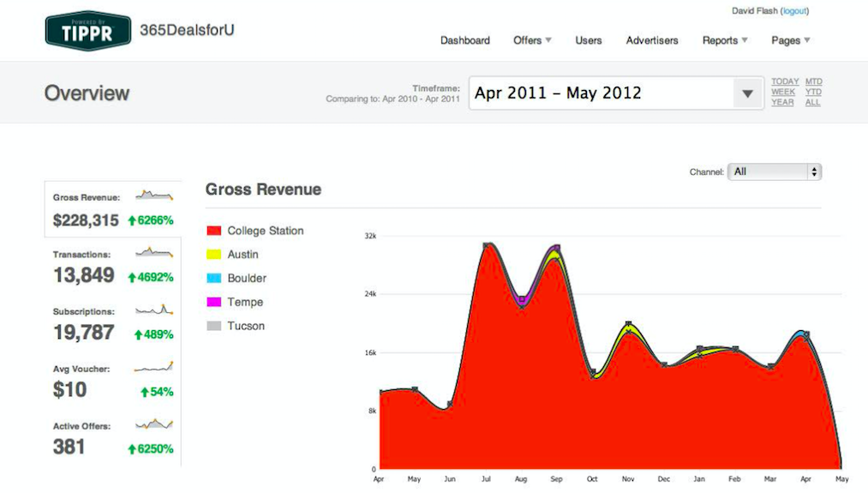Open the timeframe date range dropdown

click(x=747, y=93)
